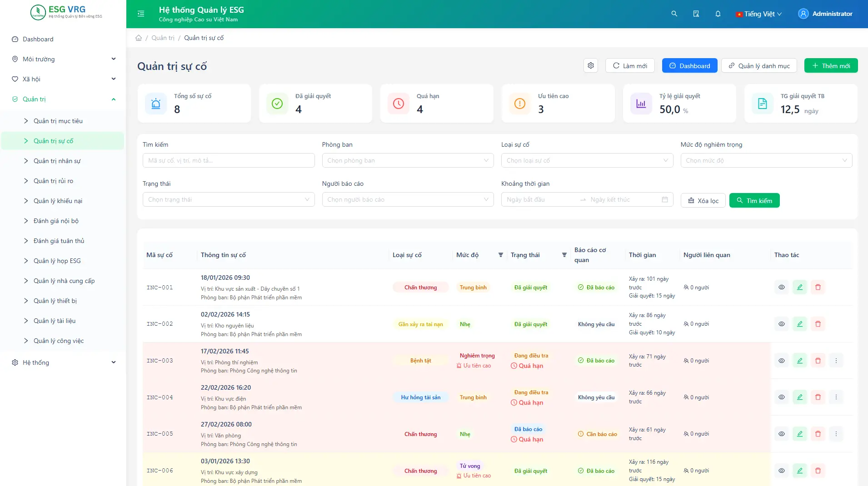This screenshot has width=868, height=486.
Task: View incident INC-004 details eye icon
Action: 782,397
